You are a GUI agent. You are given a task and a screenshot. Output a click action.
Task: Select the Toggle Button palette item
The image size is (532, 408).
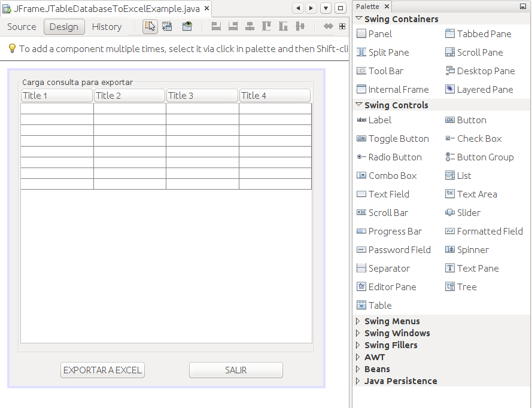(x=394, y=138)
